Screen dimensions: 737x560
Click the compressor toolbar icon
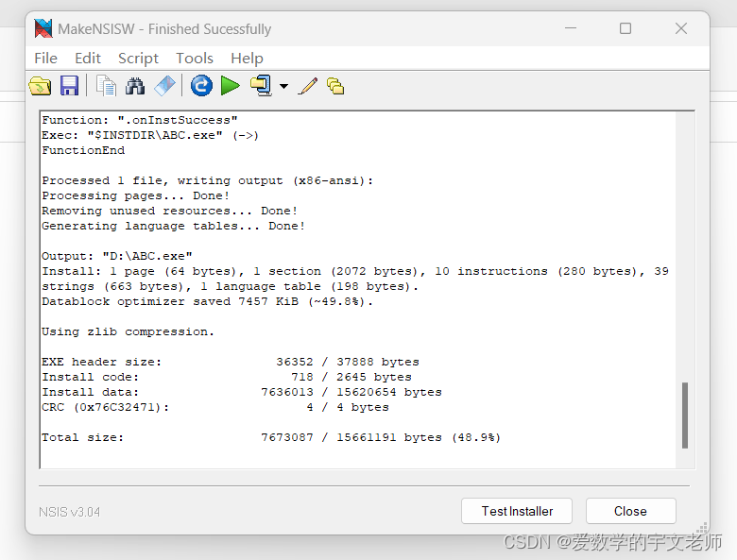click(x=262, y=86)
